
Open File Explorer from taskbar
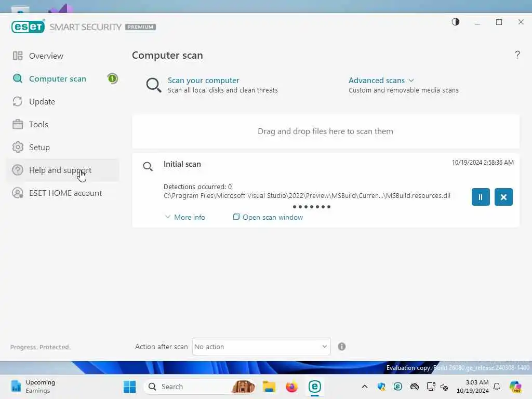pyautogui.click(x=269, y=387)
